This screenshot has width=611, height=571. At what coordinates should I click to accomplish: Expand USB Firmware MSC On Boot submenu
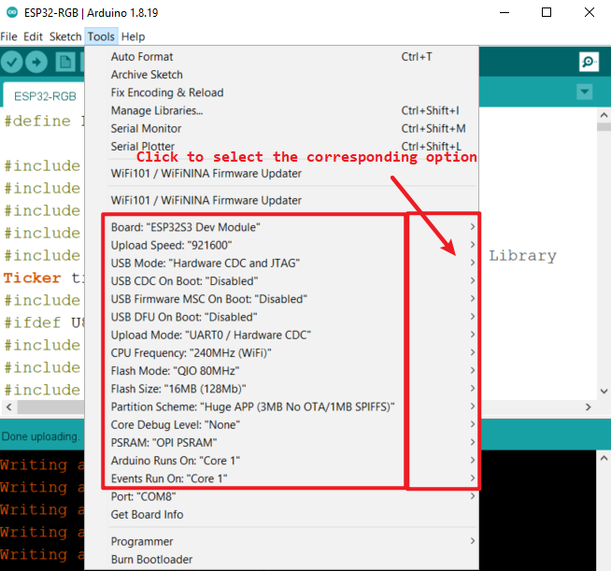point(281,299)
